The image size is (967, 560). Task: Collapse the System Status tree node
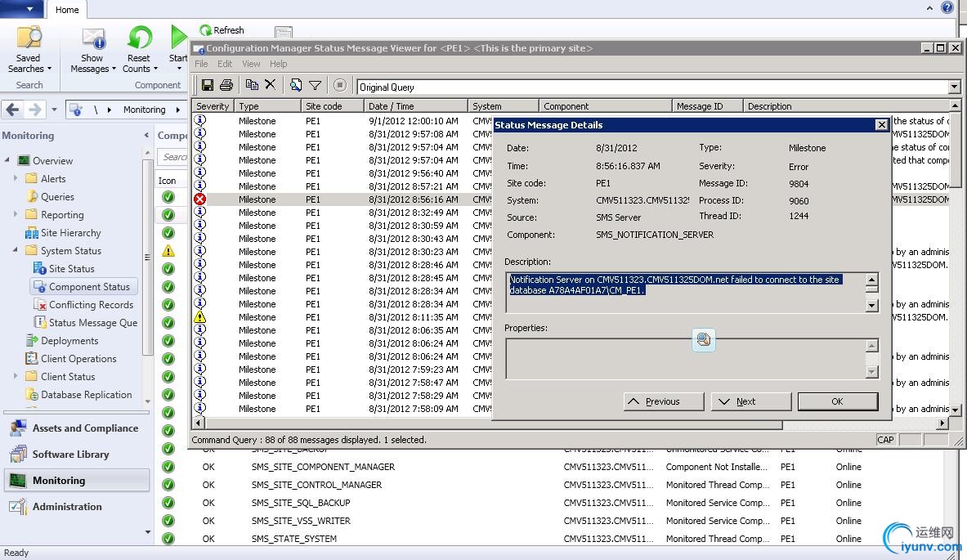(16, 250)
